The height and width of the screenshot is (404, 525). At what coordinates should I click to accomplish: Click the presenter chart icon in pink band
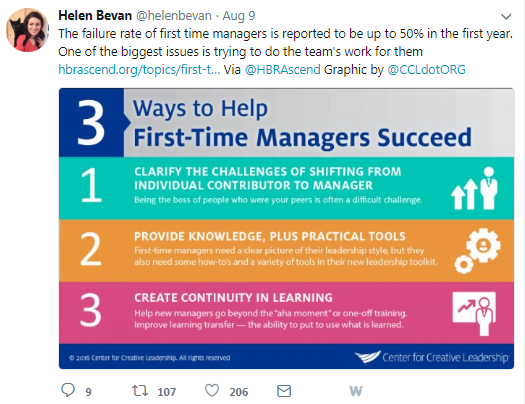point(474,313)
